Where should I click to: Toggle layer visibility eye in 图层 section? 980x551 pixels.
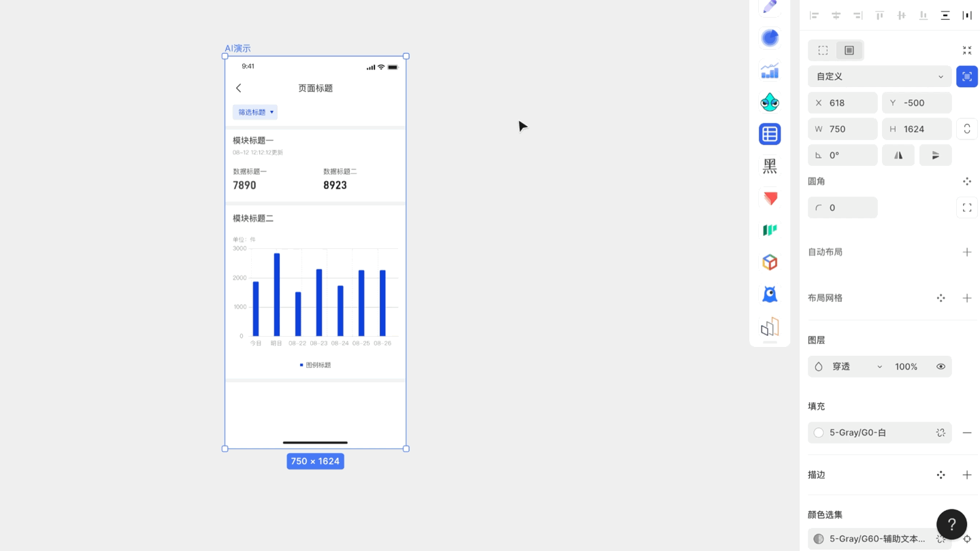pyautogui.click(x=941, y=367)
